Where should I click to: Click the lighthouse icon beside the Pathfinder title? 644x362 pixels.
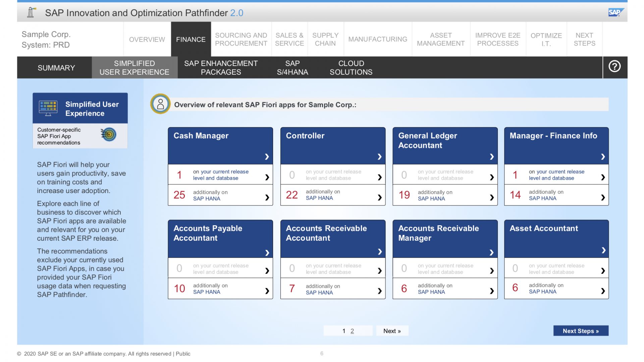tap(31, 12)
